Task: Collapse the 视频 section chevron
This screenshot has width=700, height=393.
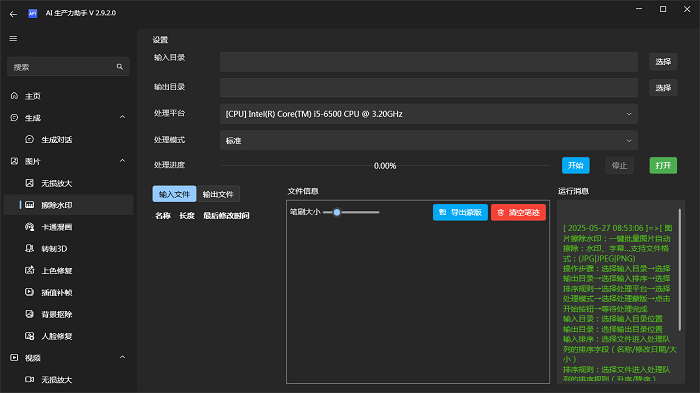Action: pos(122,357)
